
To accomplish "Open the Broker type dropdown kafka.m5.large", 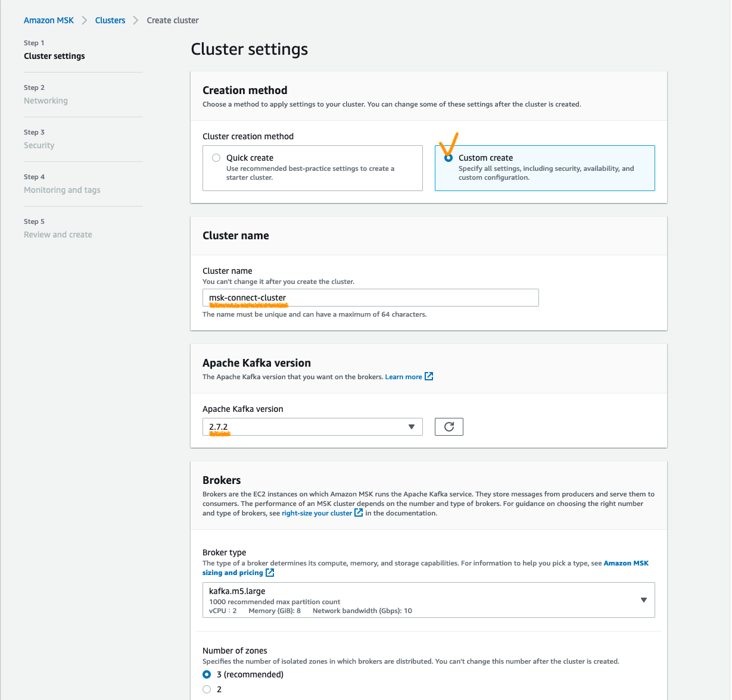I will (429, 600).
